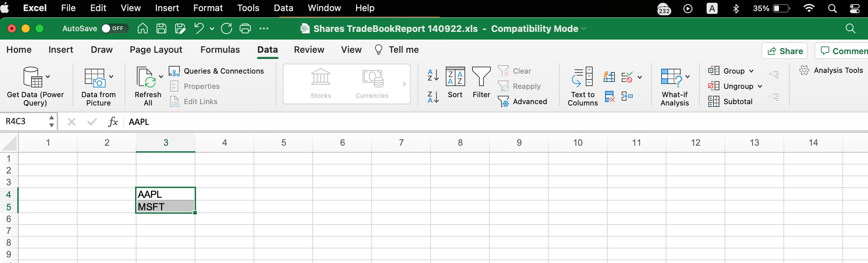Image resolution: width=868 pixels, height=263 pixels.
Task: Click the Save icon in title bar
Action: click(161, 28)
